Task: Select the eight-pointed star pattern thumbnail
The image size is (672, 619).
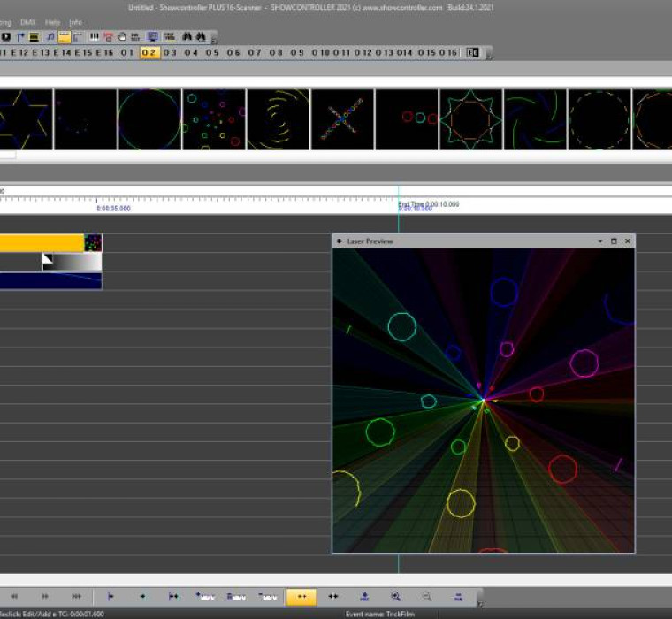Action: [x=470, y=119]
